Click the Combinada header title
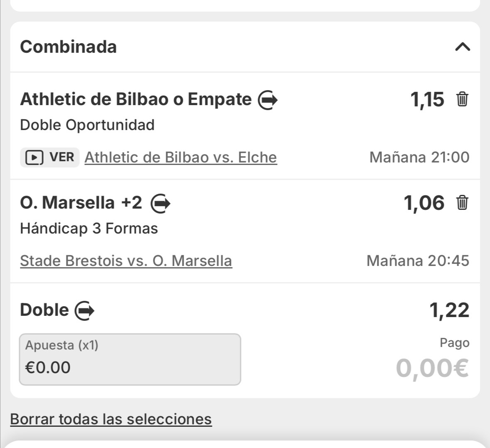The width and height of the screenshot is (490, 448). pos(68,47)
